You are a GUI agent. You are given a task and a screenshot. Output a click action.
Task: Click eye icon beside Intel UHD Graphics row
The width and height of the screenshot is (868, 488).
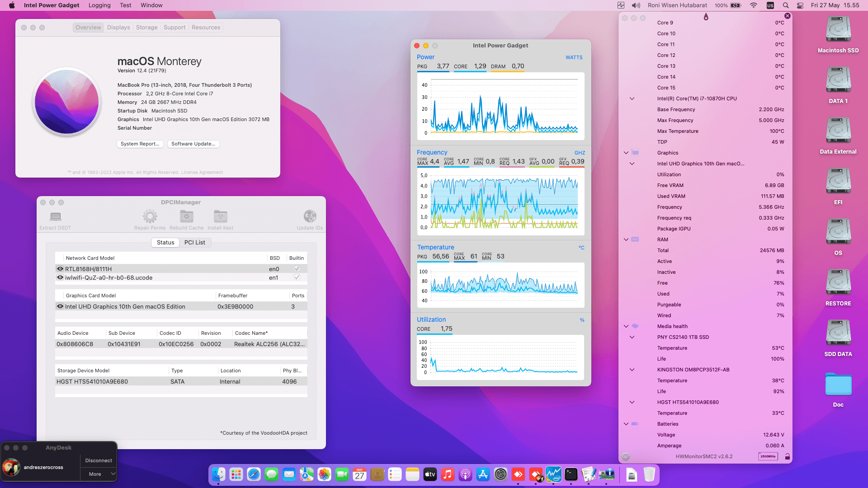point(60,306)
